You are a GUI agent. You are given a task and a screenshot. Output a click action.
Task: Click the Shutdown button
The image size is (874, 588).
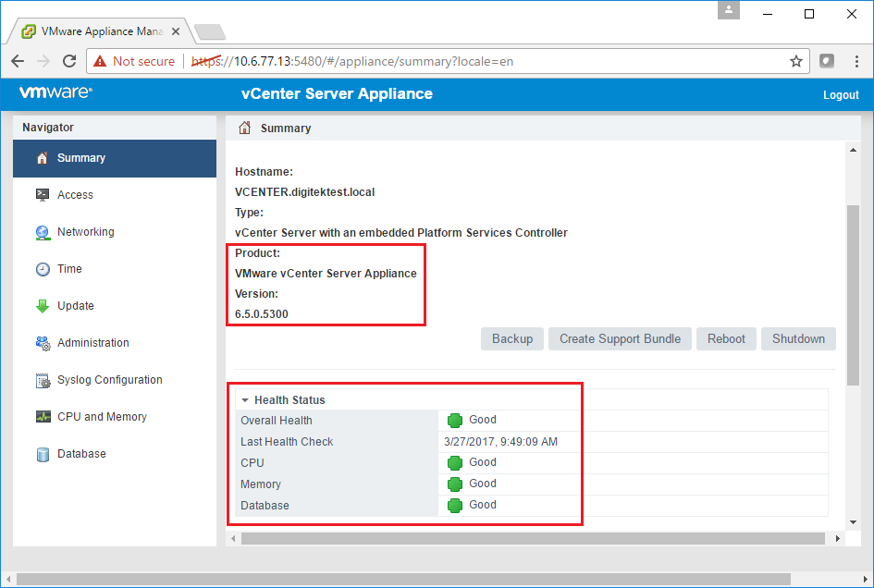(x=798, y=339)
